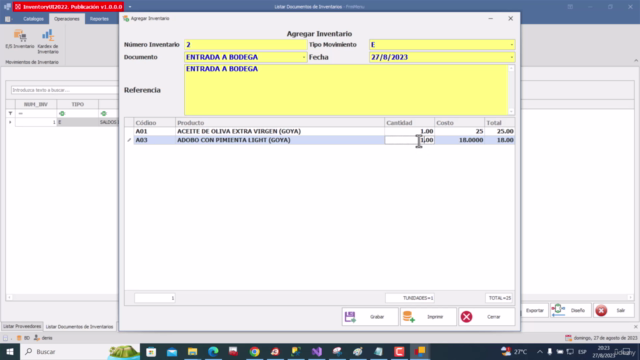Click the search box in main window grid

tap(64, 90)
